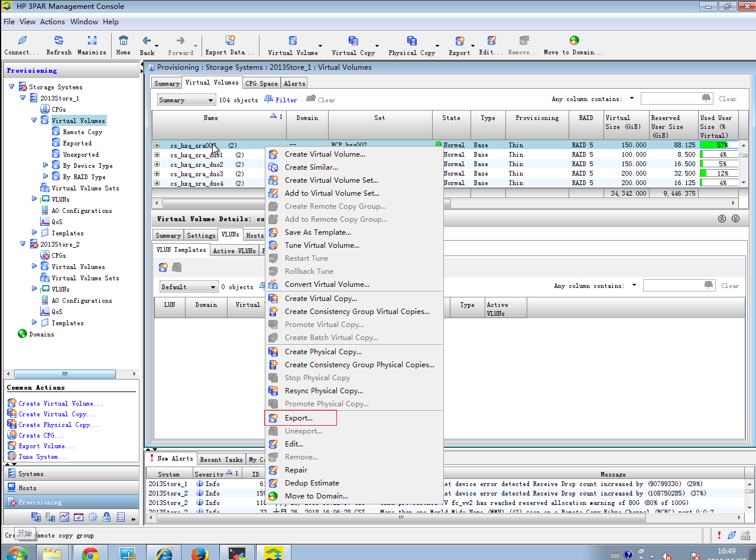Click the Maximize toolbar icon
The image size is (756, 560).
tap(92, 41)
